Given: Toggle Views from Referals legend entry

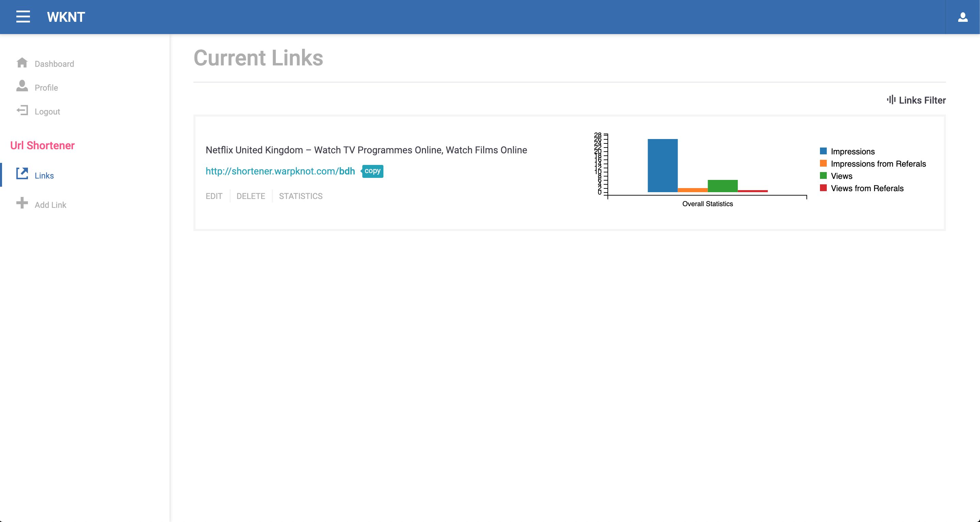Looking at the screenshot, I should 867,188.
